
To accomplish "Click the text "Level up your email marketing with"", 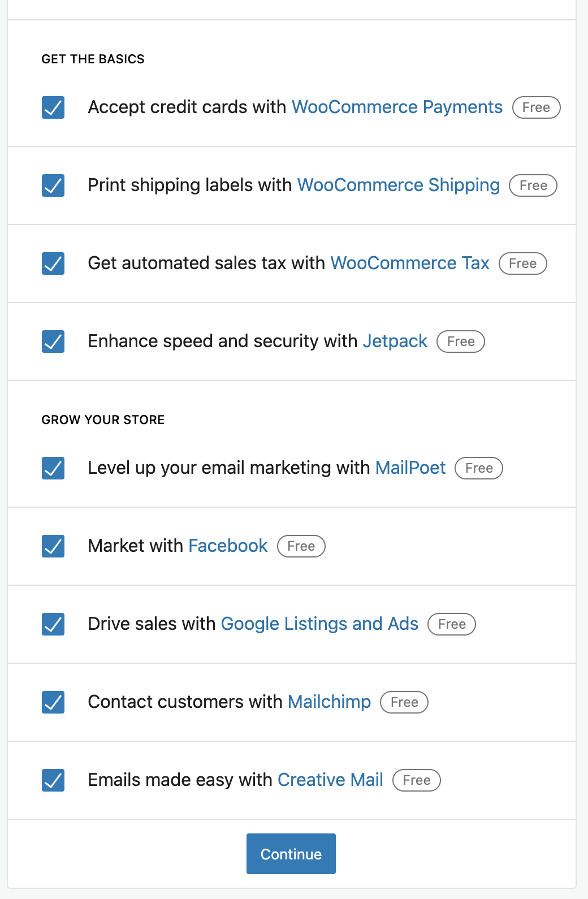I will pyautogui.click(x=229, y=468).
